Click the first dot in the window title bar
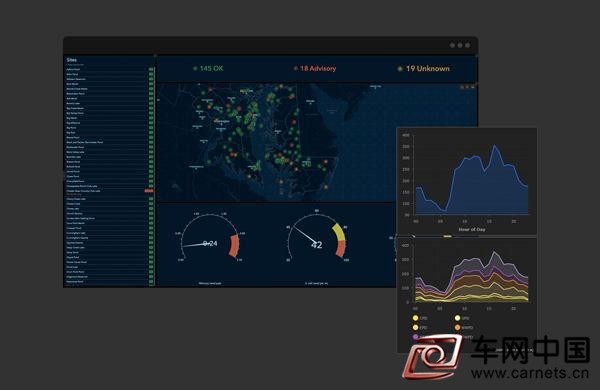The image size is (600, 390). 452,45
